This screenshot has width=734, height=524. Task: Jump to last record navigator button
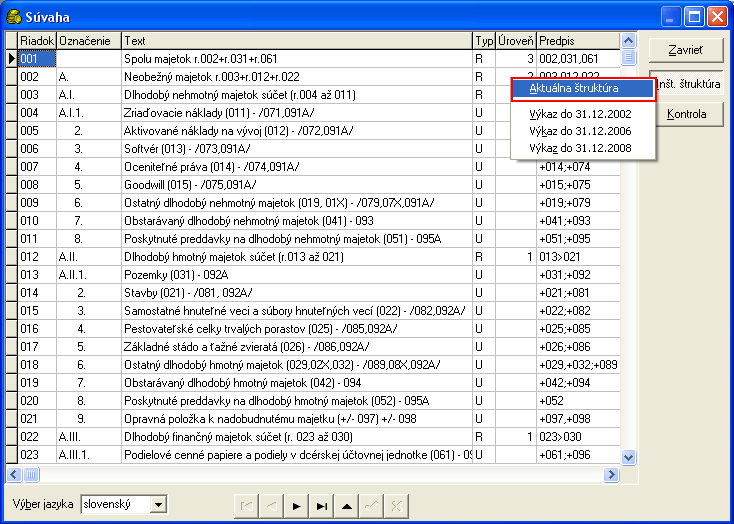tap(322, 506)
